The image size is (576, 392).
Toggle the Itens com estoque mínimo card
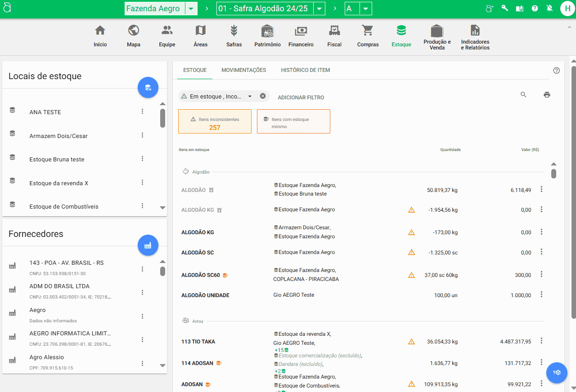(x=293, y=121)
